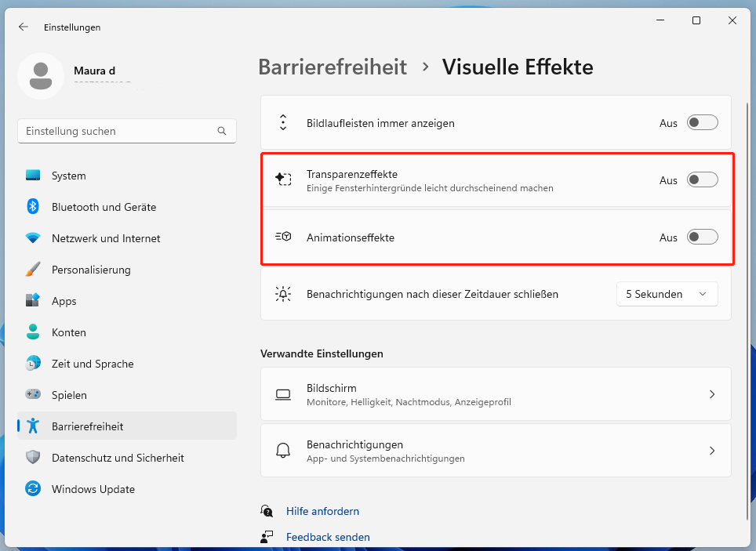Viewport: 756px width, 551px height.
Task: Click Maura d's profile picture
Action: point(41,76)
